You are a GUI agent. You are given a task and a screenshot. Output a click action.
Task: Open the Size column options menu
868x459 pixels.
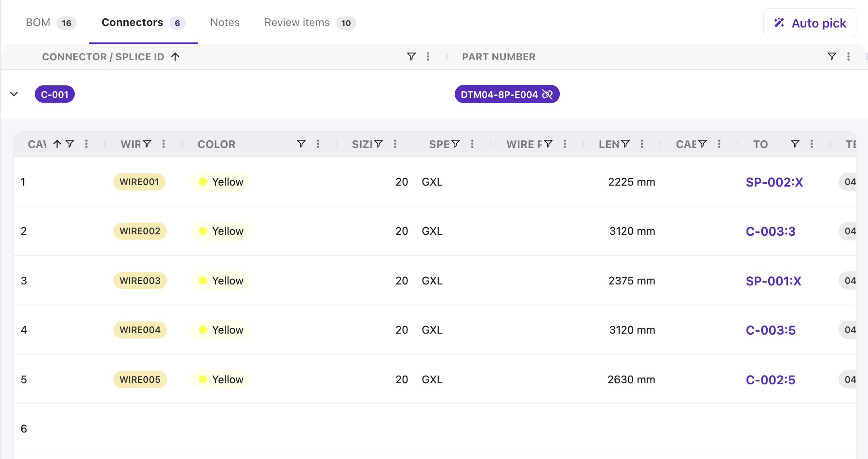tap(395, 144)
